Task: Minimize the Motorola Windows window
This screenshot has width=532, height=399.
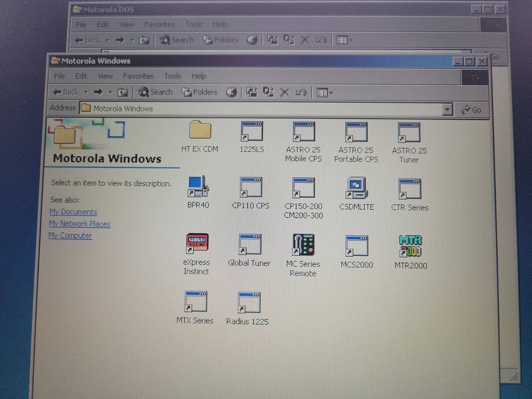Action: tap(458, 62)
